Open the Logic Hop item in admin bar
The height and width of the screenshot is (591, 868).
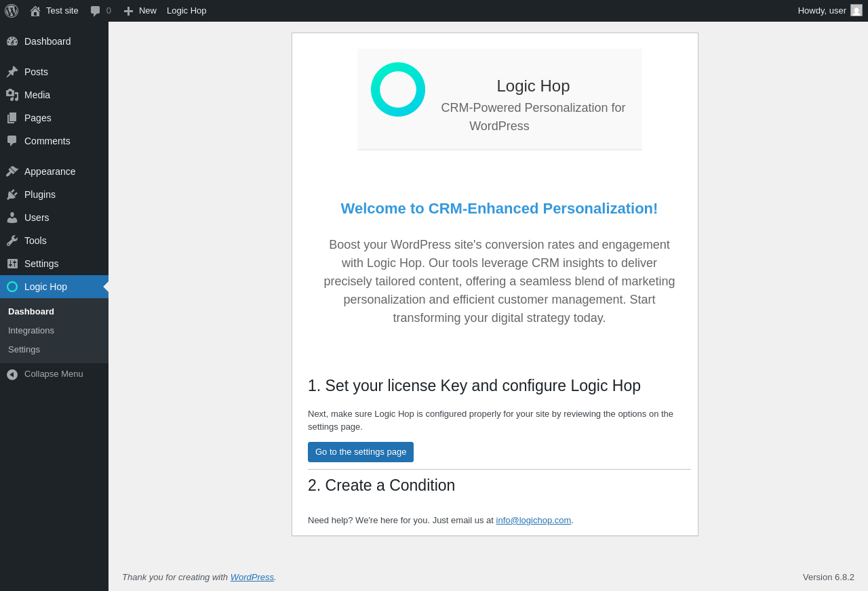pos(186,11)
